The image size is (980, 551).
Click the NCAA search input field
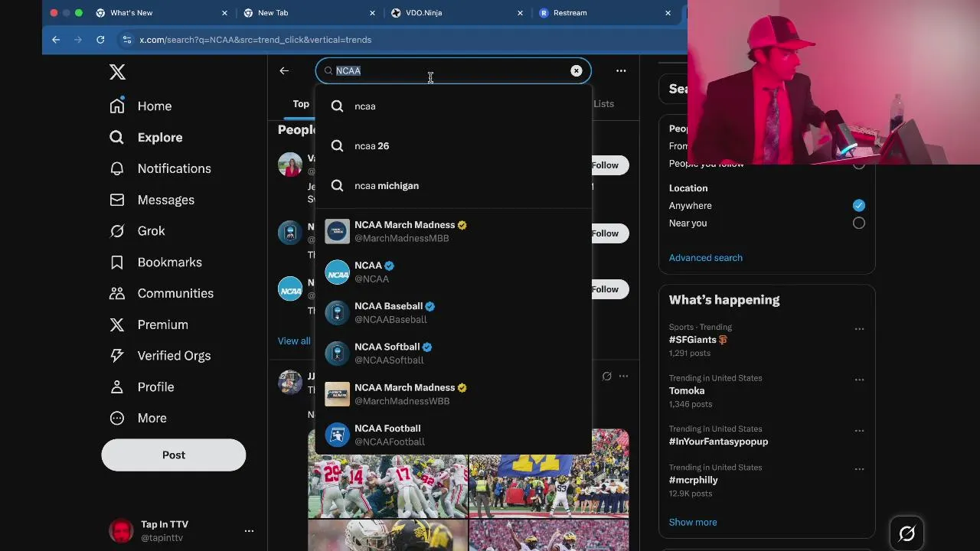452,70
